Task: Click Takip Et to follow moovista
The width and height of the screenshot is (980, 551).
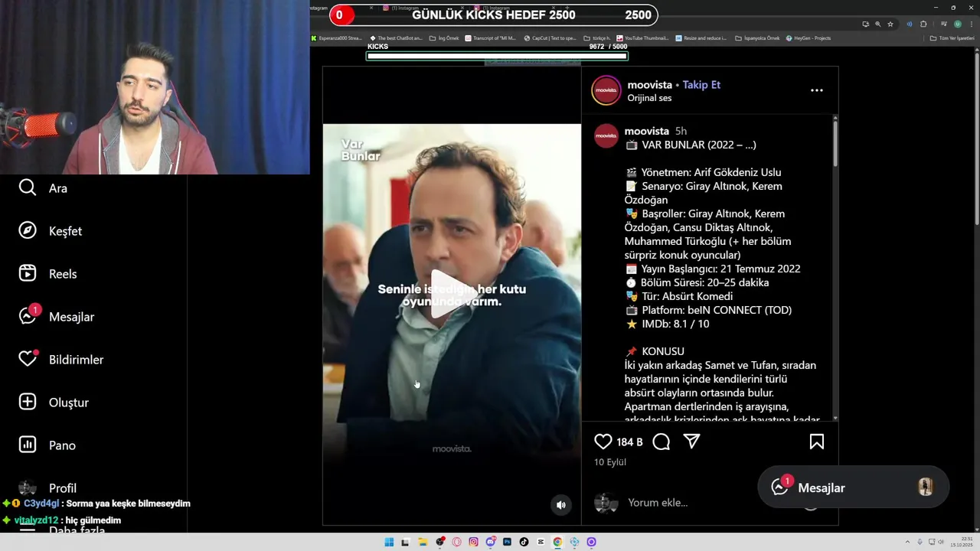Action: click(701, 85)
